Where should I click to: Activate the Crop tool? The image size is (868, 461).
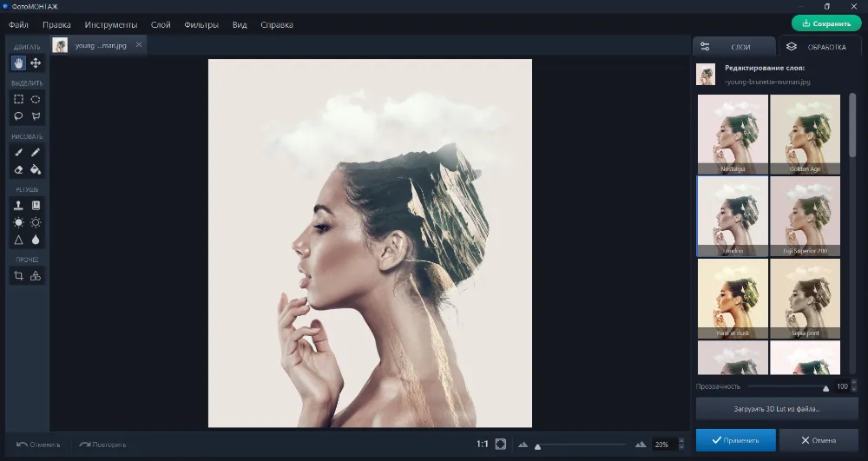point(18,276)
